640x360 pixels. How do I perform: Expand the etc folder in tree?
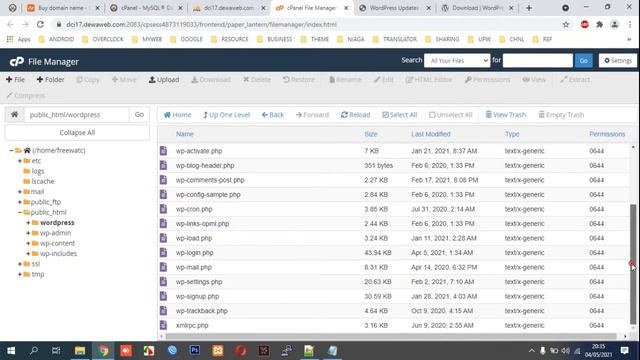[x=20, y=161]
